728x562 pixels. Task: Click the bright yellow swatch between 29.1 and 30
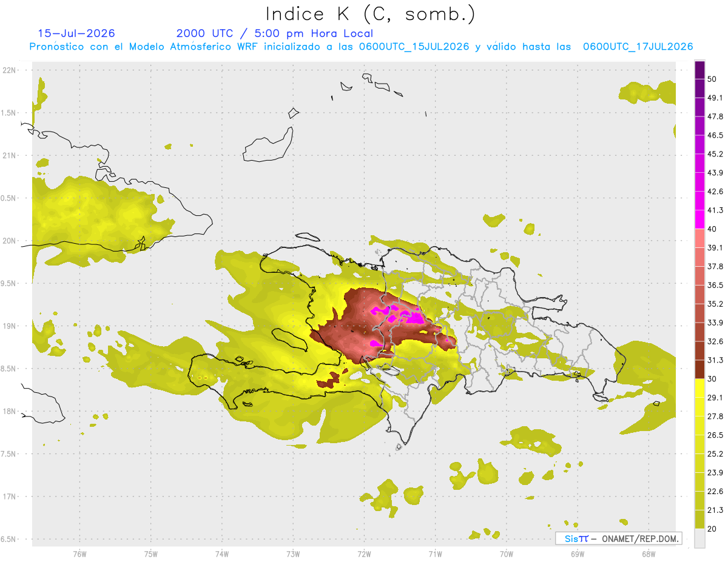click(699, 388)
